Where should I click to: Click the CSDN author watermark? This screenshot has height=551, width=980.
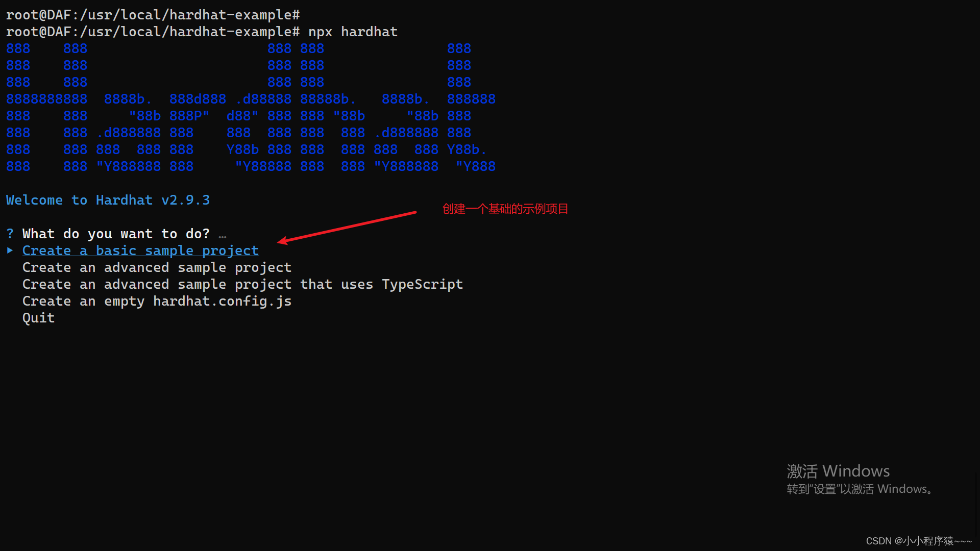pos(918,541)
